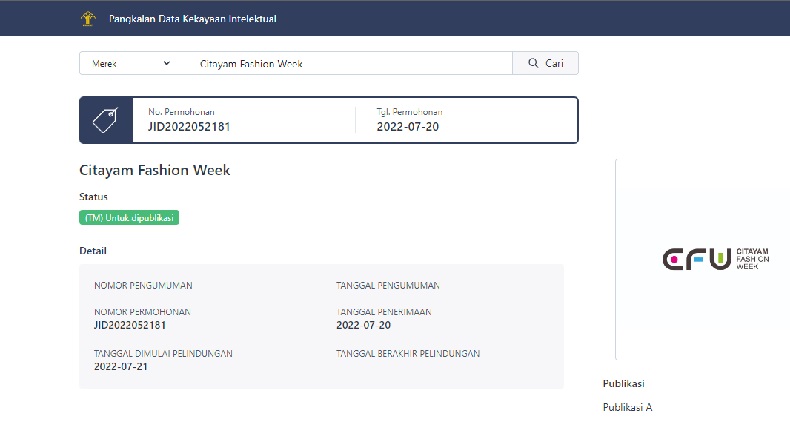Image resolution: width=790 pixels, height=445 pixels.
Task: Select protection start date 2022-07-21
Action: pyautogui.click(x=120, y=367)
